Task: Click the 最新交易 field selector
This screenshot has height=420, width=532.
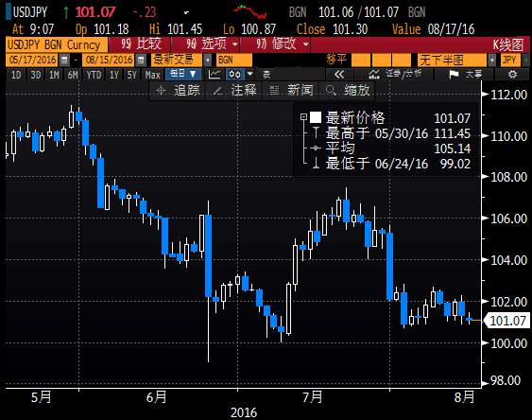Action: point(177,61)
